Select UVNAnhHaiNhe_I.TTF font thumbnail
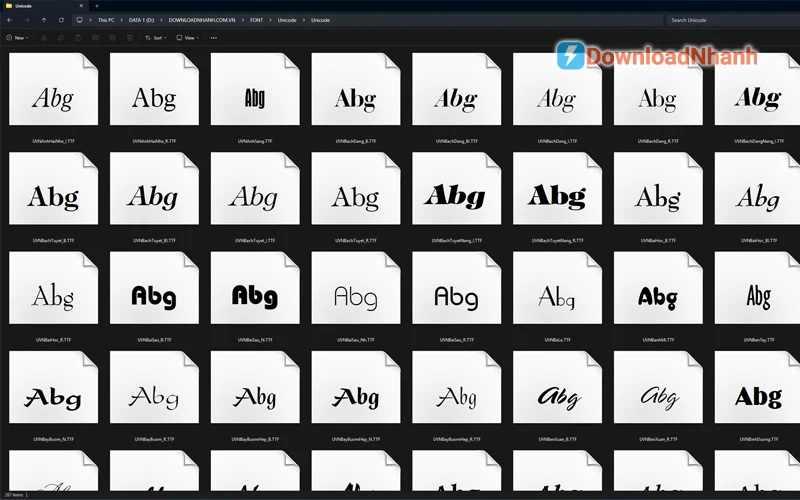800x500 pixels. 54,89
